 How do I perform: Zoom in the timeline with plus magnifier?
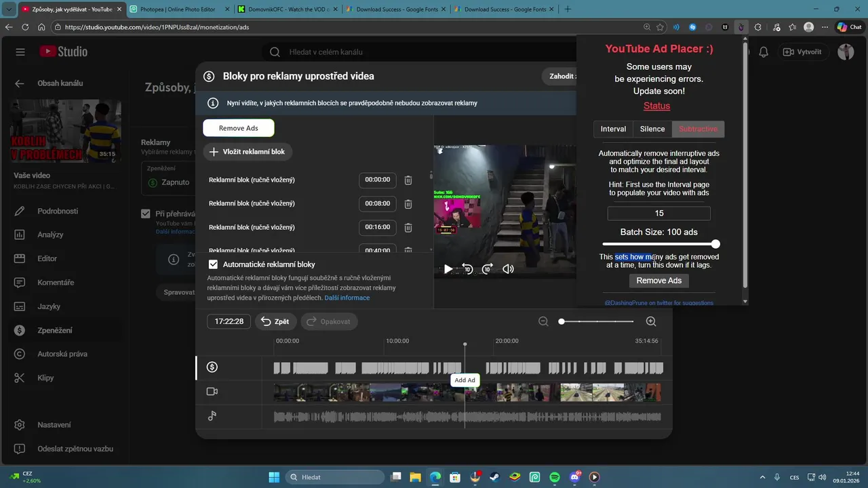point(651,321)
